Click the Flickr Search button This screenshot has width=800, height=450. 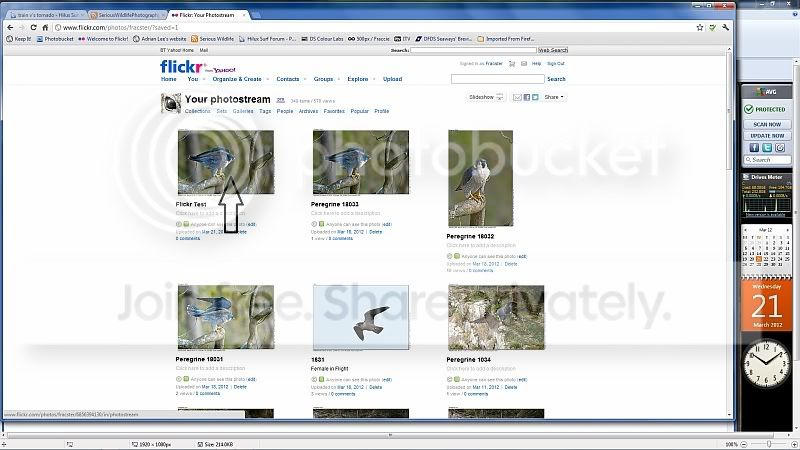coord(556,79)
